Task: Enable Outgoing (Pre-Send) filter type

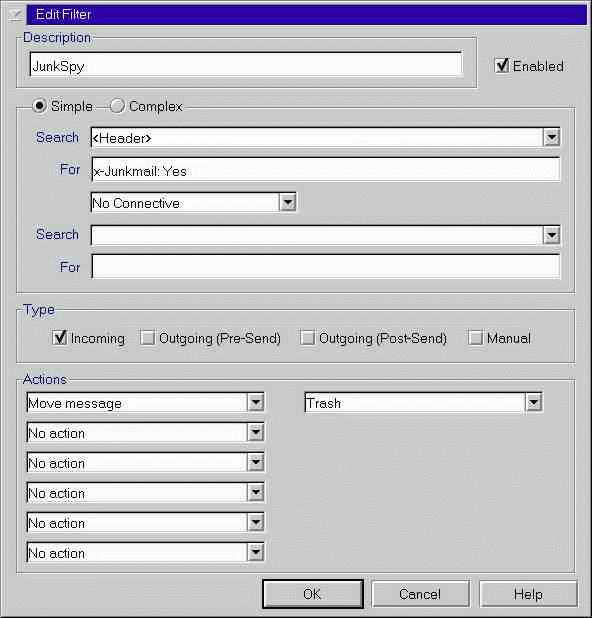Action: point(147,338)
